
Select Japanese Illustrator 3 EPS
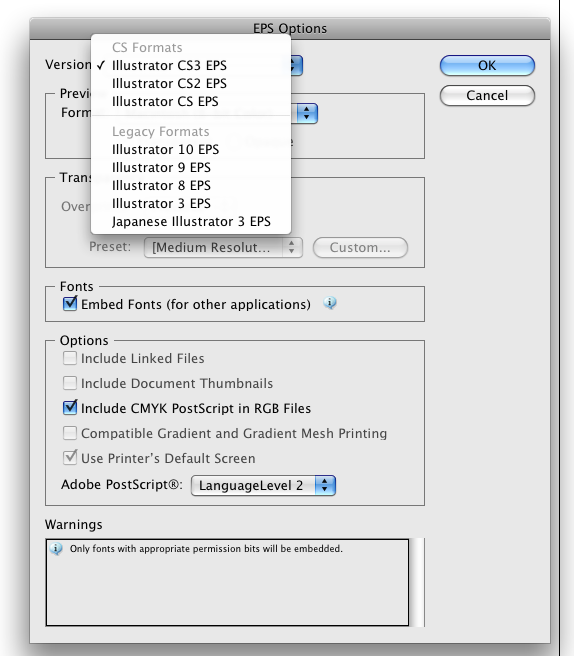tap(191, 221)
